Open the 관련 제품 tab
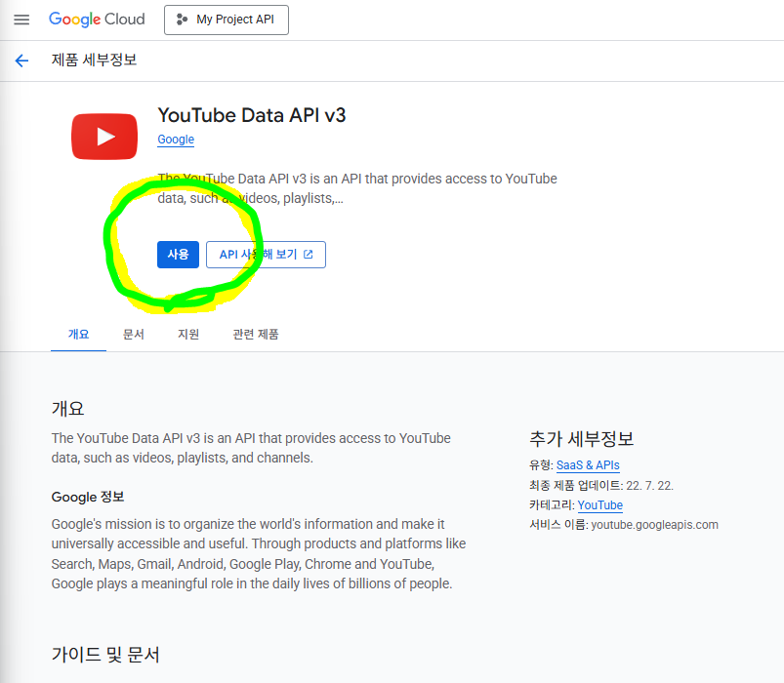Screen dimensions: 784x683 click(x=256, y=335)
